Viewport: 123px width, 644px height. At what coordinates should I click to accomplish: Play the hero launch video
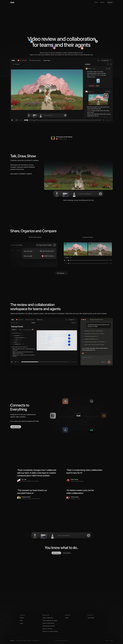12,120
